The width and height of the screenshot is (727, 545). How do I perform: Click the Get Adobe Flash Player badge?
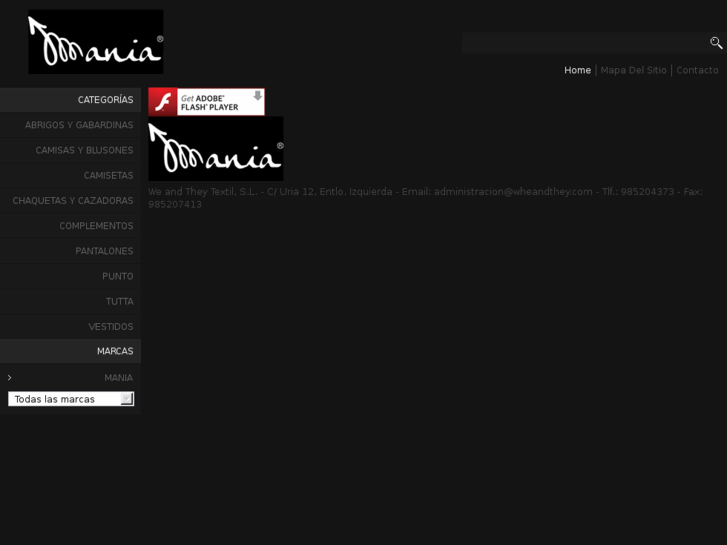207,102
